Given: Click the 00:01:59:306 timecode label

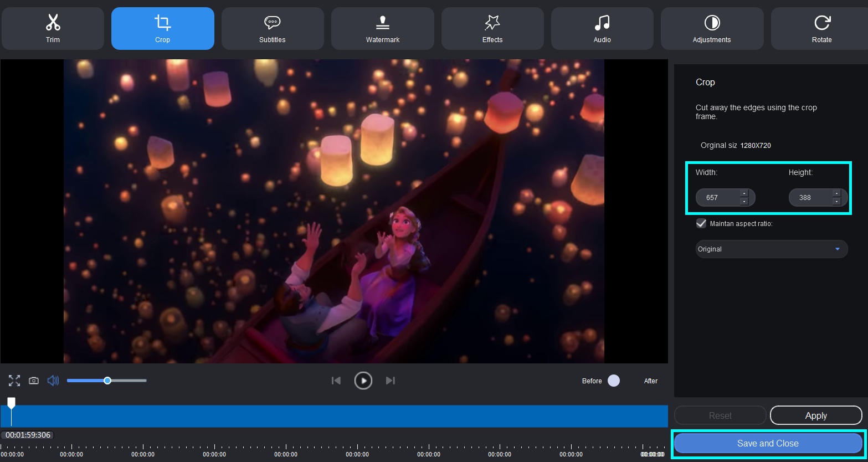Looking at the screenshot, I should point(28,435).
